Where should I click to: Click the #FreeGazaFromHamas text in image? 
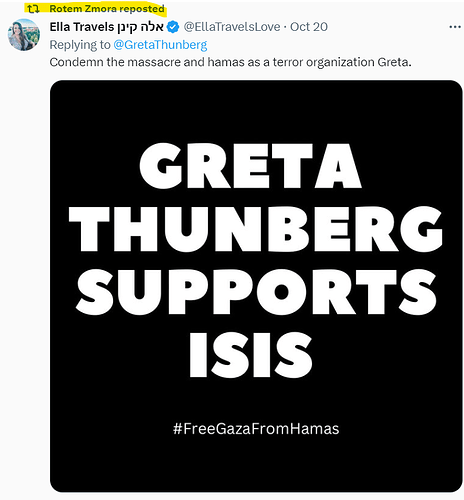(256, 429)
